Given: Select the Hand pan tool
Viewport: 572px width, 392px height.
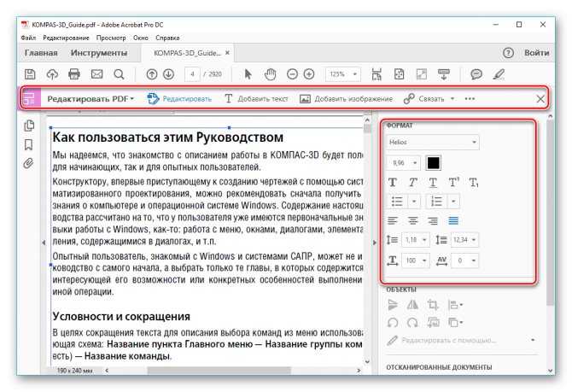Looking at the screenshot, I should click(x=270, y=74).
